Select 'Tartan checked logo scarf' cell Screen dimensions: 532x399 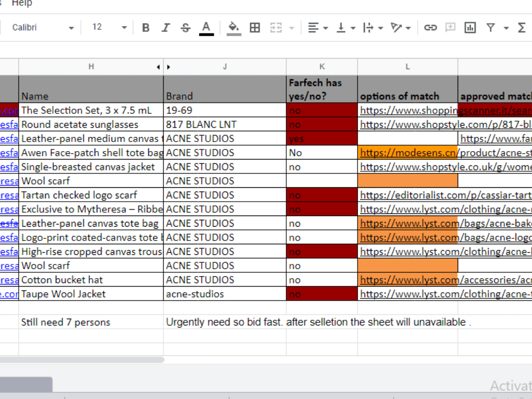(91, 195)
